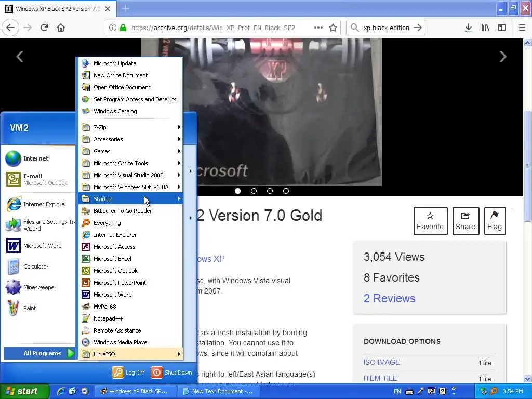Open the Firefox hamburger menu
The image size is (532, 399).
tap(522, 28)
